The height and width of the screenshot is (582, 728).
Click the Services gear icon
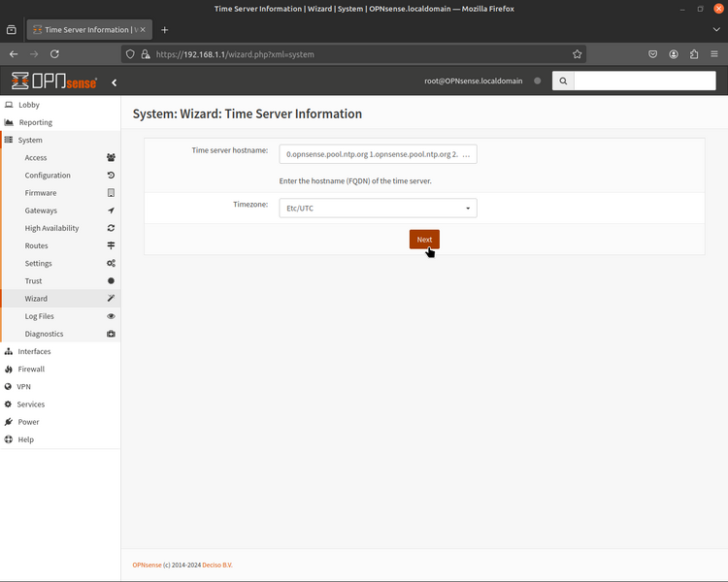click(x=8, y=404)
